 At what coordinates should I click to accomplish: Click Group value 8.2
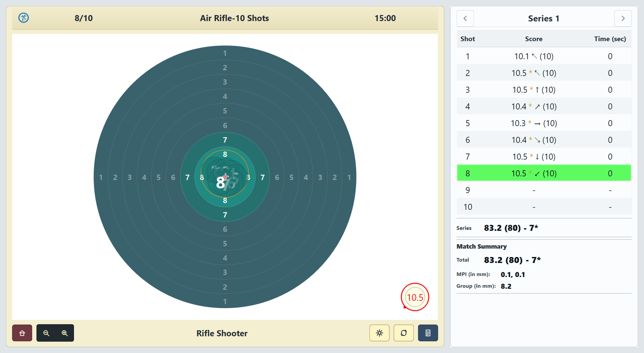(506, 286)
